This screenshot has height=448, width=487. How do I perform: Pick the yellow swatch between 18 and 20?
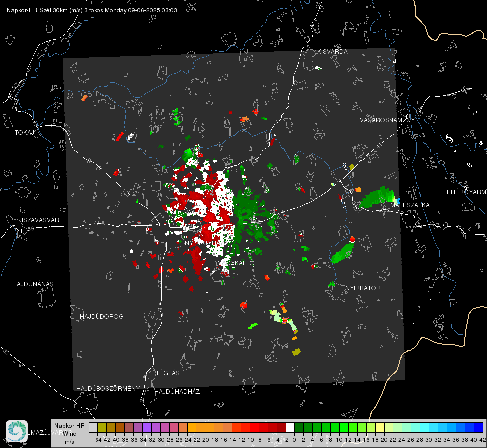(x=380, y=427)
